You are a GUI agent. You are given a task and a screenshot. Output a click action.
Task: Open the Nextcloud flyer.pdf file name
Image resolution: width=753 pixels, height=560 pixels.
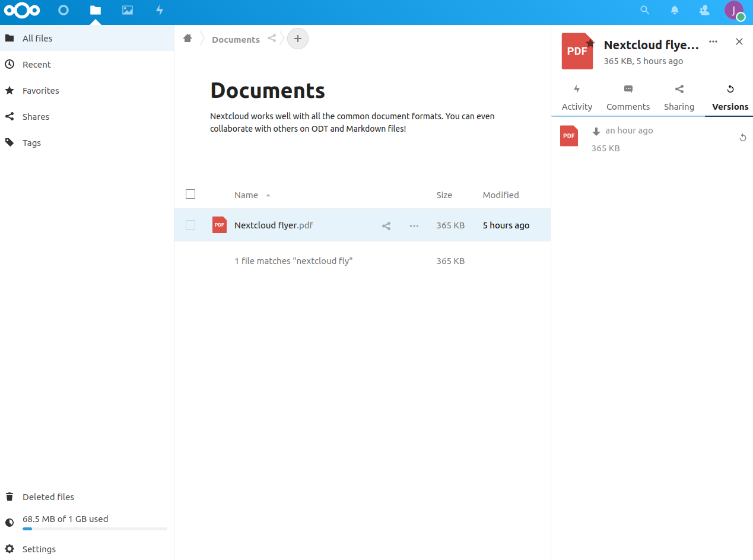(x=274, y=225)
